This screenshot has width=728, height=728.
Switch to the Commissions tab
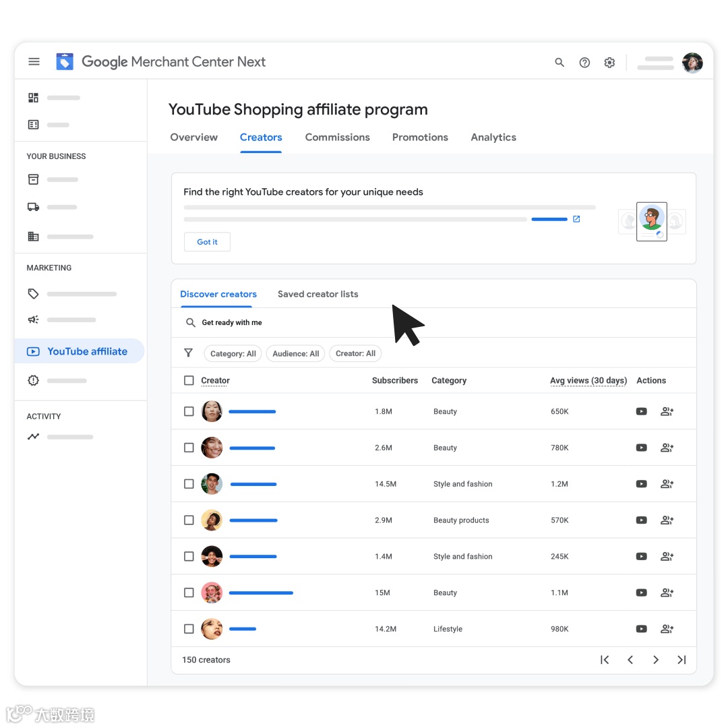coord(338,138)
